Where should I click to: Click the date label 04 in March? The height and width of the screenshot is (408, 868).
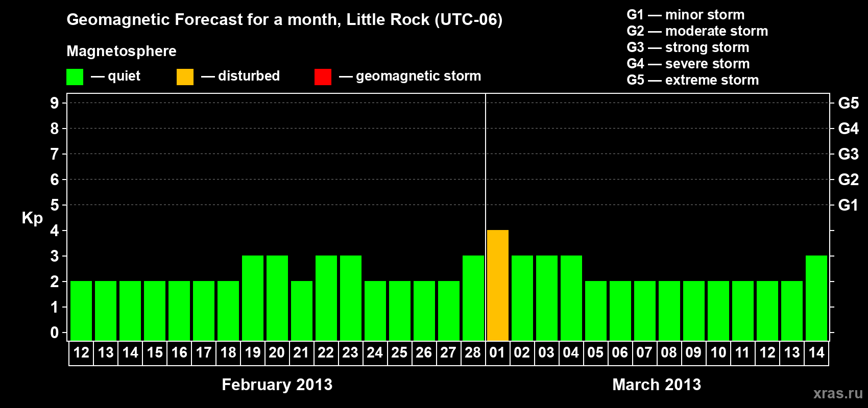click(x=571, y=353)
